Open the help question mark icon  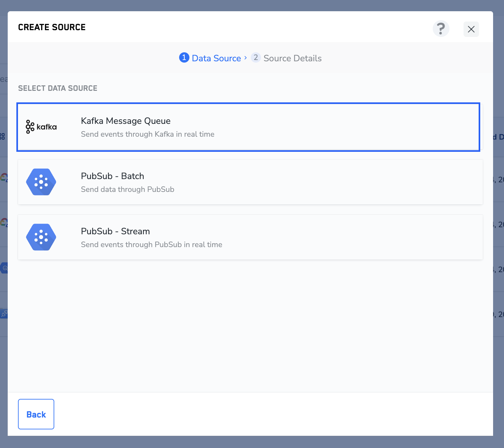[x=441, y=29]
